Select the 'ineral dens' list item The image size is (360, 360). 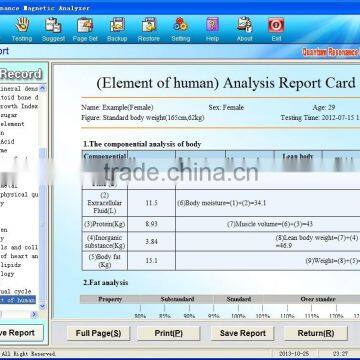(19, 89)
